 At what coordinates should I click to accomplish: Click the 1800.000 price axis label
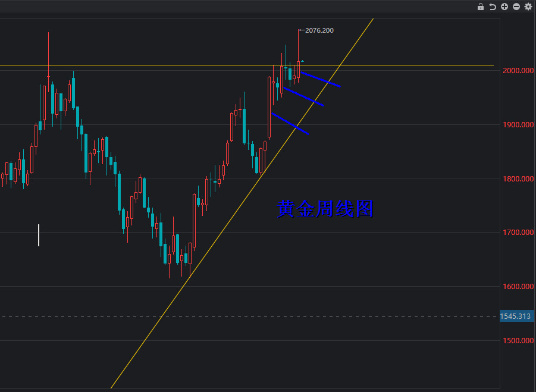[x=518, y=178]
